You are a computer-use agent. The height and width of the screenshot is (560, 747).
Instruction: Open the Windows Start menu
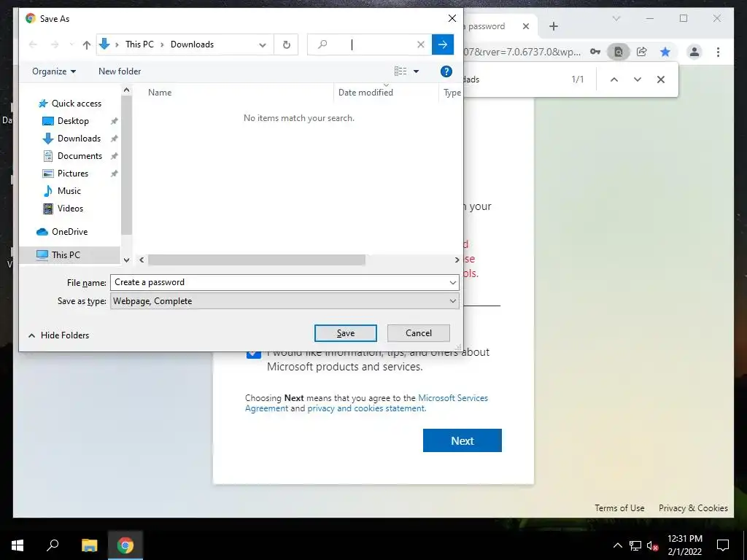(x=18, y=545)
